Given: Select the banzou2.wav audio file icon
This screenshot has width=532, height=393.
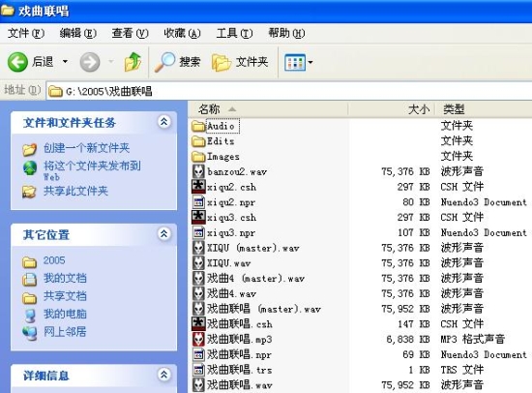Looking at the screenshot, I should pos(198,171).
